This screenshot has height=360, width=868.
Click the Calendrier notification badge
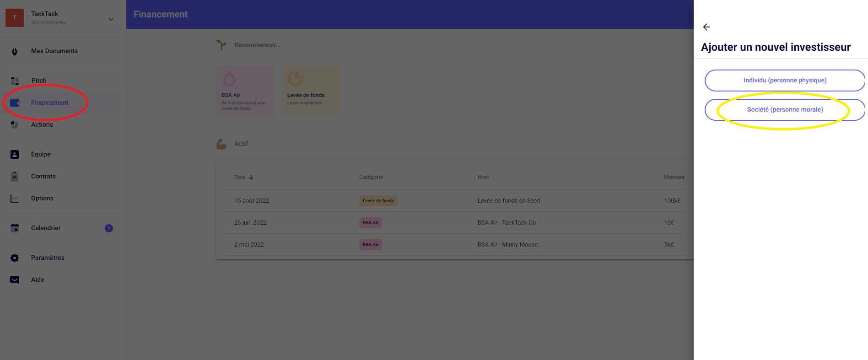click(x=109, y=228)
